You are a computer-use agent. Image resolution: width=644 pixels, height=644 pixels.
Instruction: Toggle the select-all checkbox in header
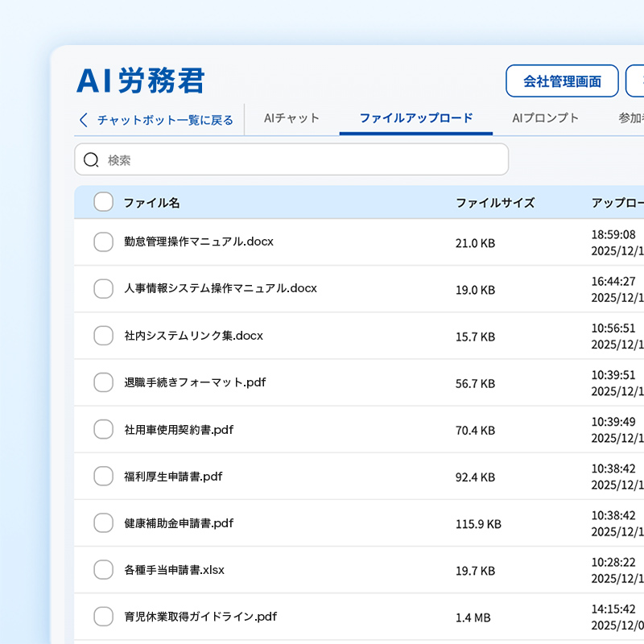[x=103, y=202]
